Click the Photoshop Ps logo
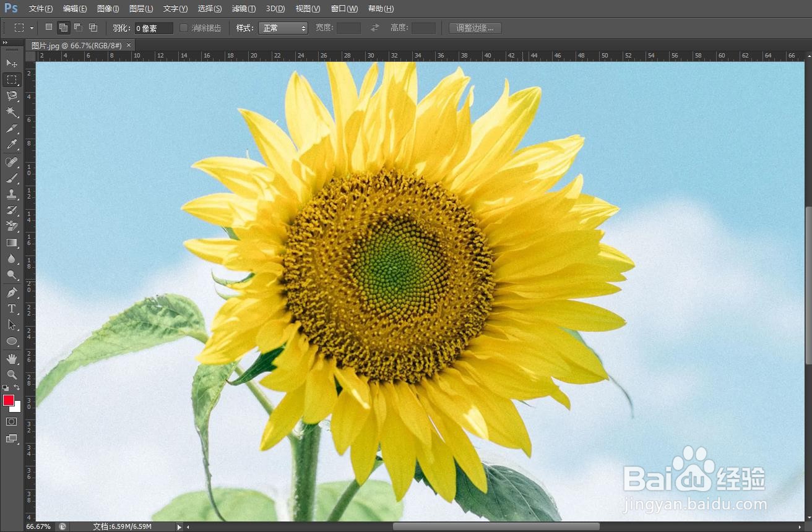This screenshot has height=532, width=812. (x=11, y=8)
